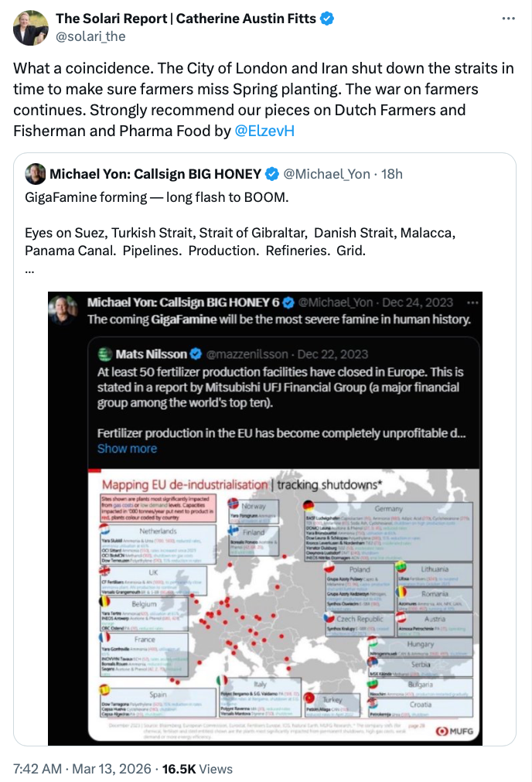
Task: Click Mats Nilsson's green avatar in the image
Action: coord(105,354)
